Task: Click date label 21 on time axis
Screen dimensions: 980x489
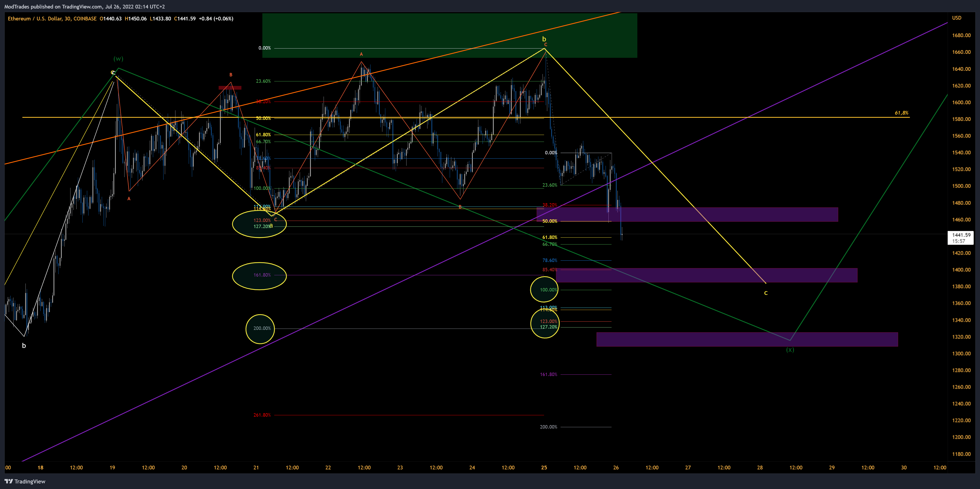Action: tap(256, 468)
